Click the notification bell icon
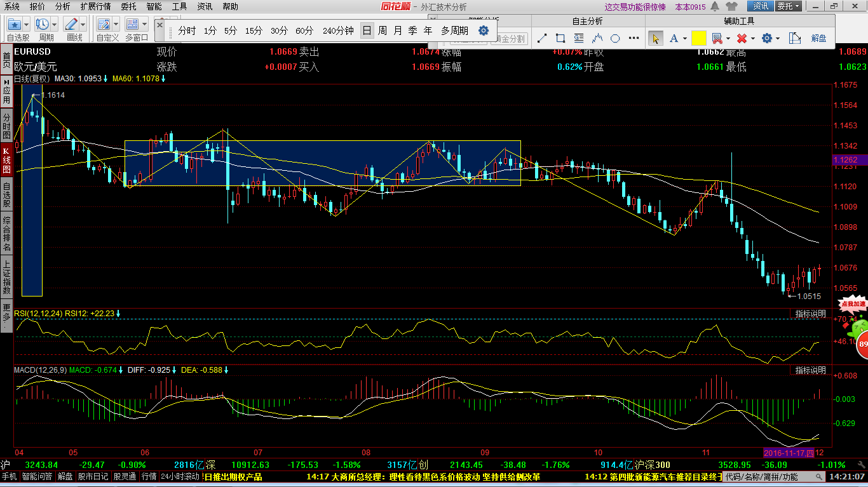The width and height of the screenshot is (868, 487). [715, 6]
